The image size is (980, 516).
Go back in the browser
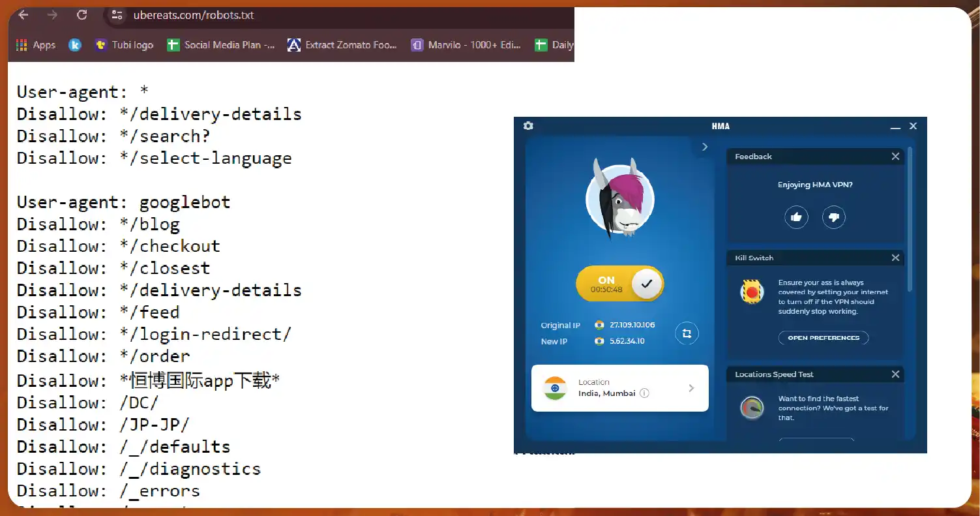coord(23,14)
